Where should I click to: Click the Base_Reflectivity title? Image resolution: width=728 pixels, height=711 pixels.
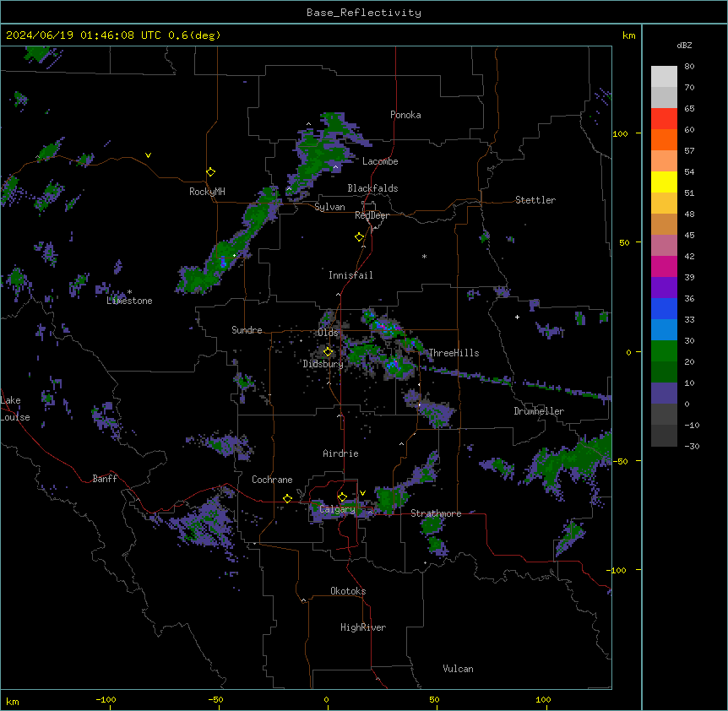tap(364, 13)
